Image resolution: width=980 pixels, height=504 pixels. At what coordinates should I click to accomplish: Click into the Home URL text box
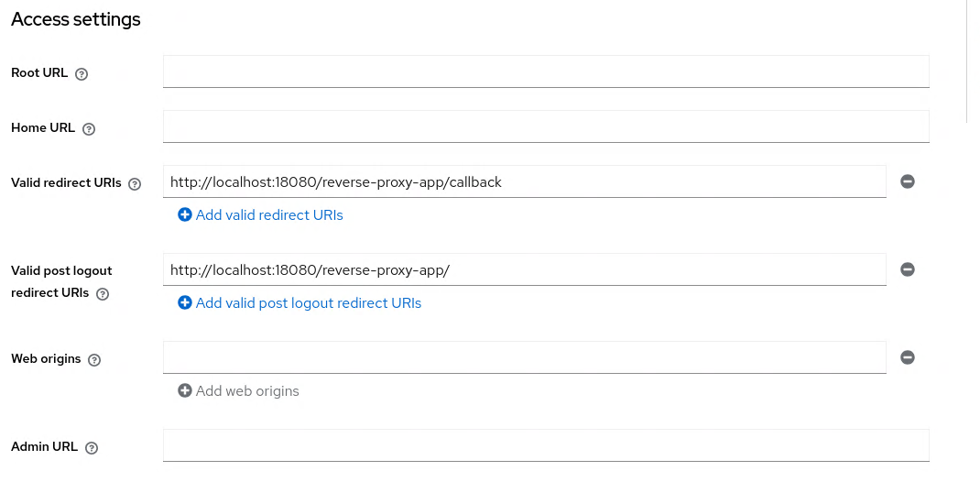[x=546, y=126]
